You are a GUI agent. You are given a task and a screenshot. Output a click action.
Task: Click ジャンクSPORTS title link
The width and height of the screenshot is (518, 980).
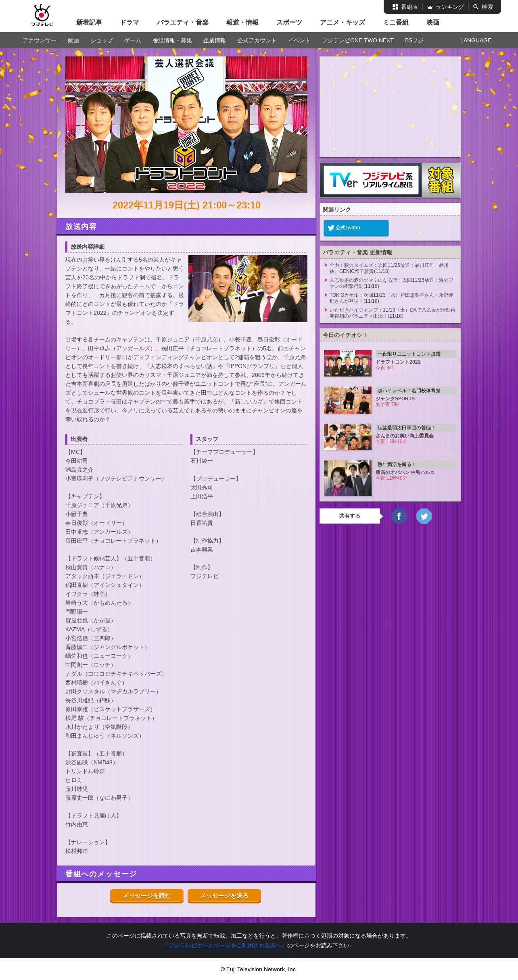pyautogui.click(x=395, y=398)
